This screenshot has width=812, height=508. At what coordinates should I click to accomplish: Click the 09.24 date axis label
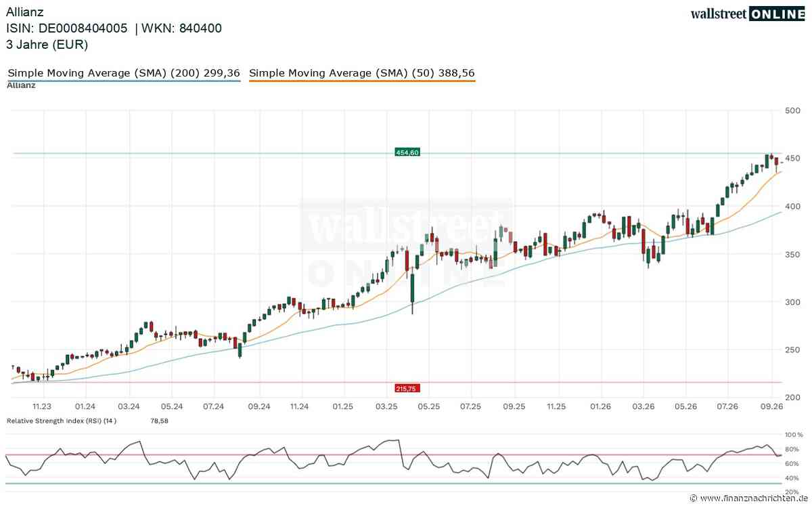click(x=259, y=406)
